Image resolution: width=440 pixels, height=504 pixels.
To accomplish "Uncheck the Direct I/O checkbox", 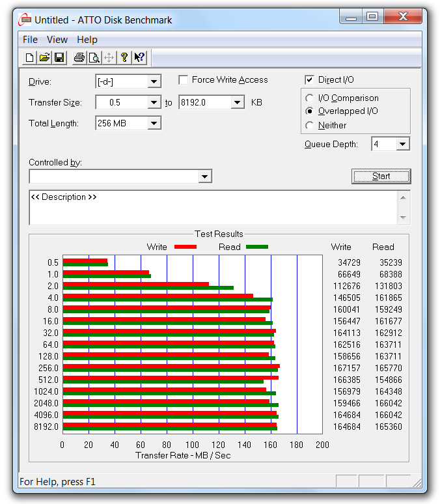I will coord(310,80).
